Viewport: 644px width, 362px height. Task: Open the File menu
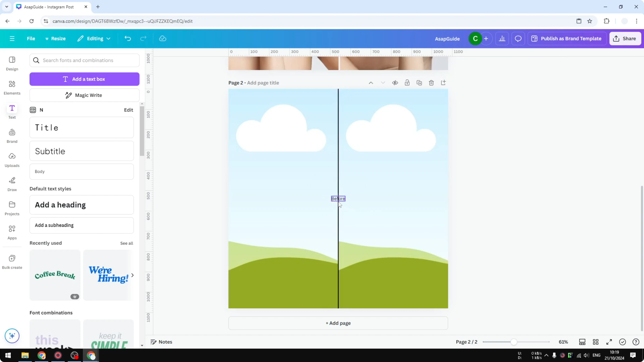coord(31,38)
